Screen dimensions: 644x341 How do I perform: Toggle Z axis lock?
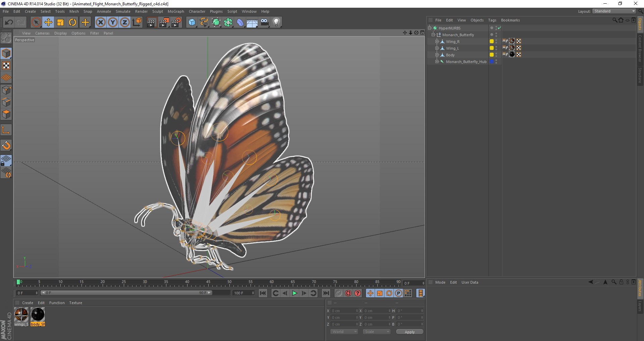click(125, 22)
